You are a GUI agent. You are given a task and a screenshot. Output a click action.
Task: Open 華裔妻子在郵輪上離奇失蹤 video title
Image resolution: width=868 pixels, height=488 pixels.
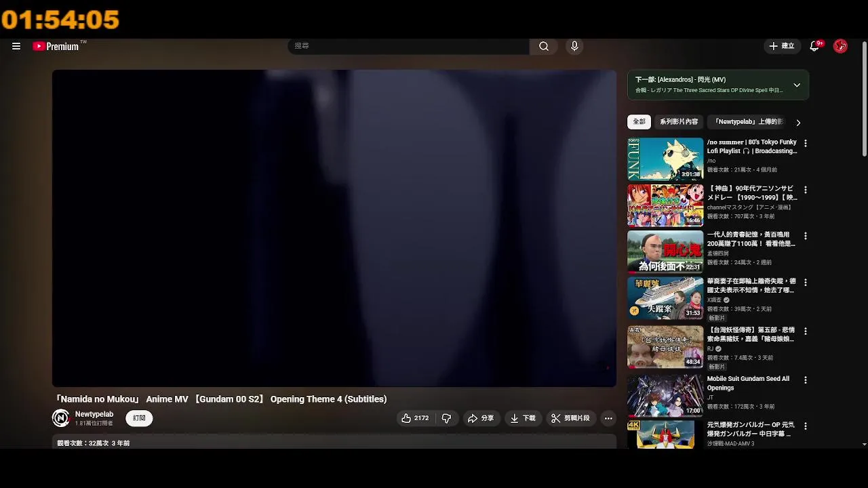pyautogui.click(x=751, y=285)
